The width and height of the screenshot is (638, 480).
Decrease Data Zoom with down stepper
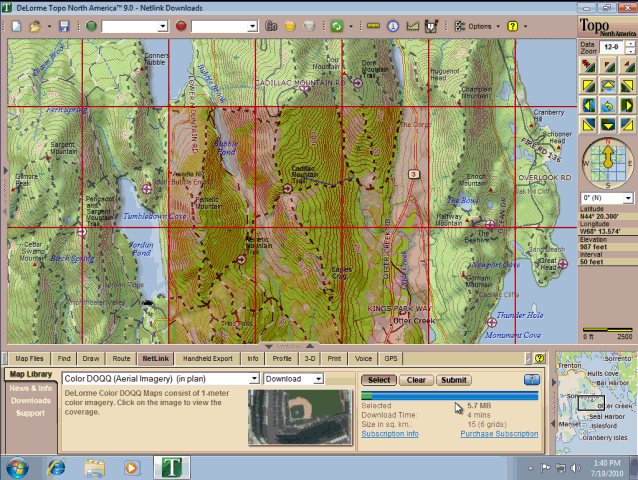coord(630,51)
